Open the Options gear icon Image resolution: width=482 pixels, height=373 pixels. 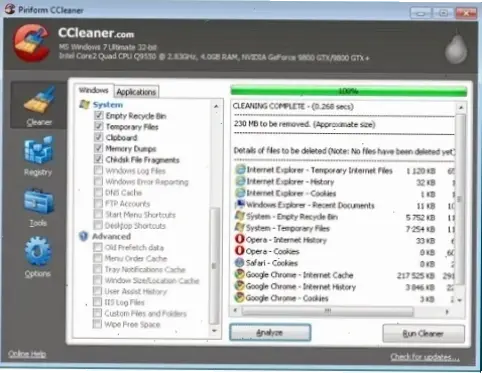pyautogui.click(x=38, y=251)
